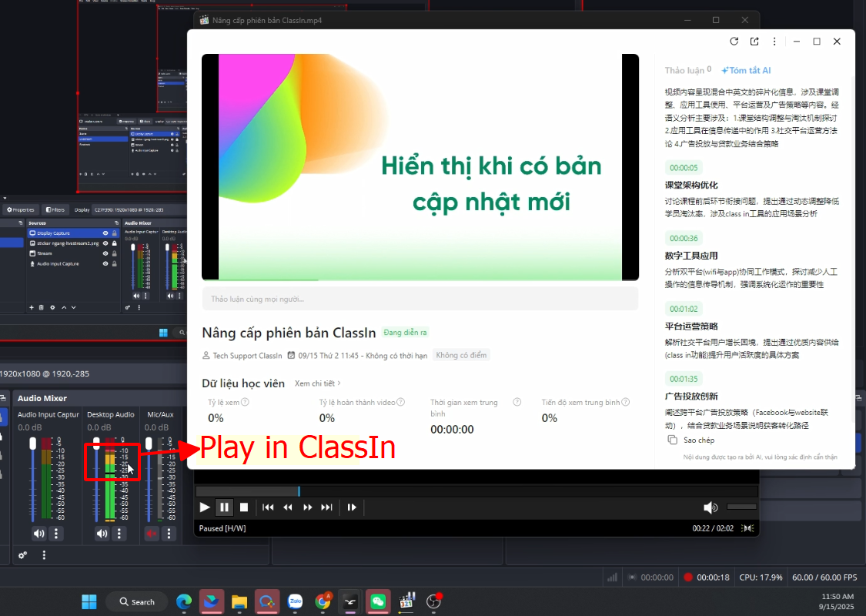
Task: Click the ClassIn video thumbnail
Action: pos(420,167)
